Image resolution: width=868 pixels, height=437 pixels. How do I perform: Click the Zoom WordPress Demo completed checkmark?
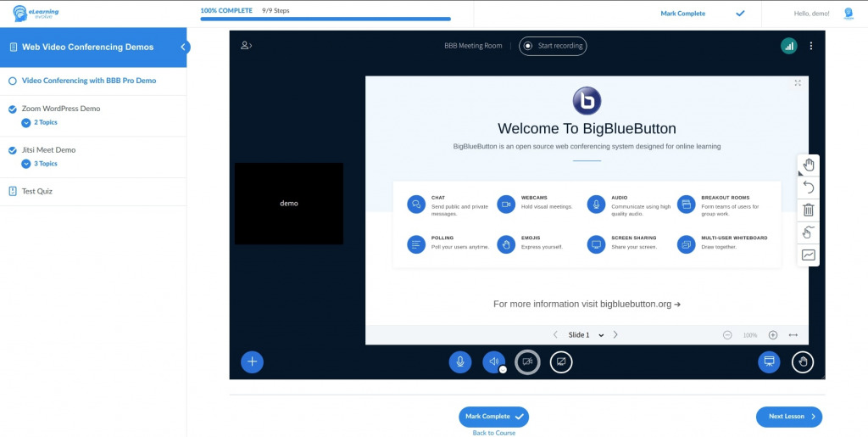pos(12,109)
